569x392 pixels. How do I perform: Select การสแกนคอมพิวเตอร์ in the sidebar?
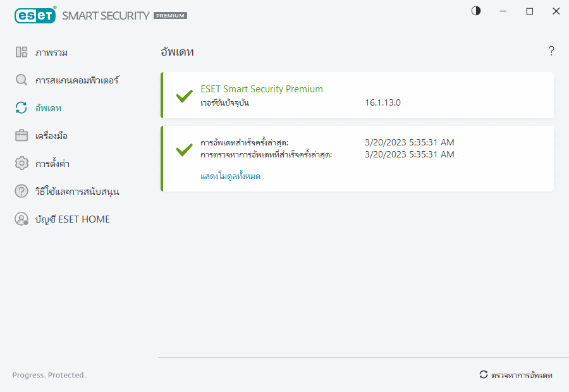pos(77,80)
